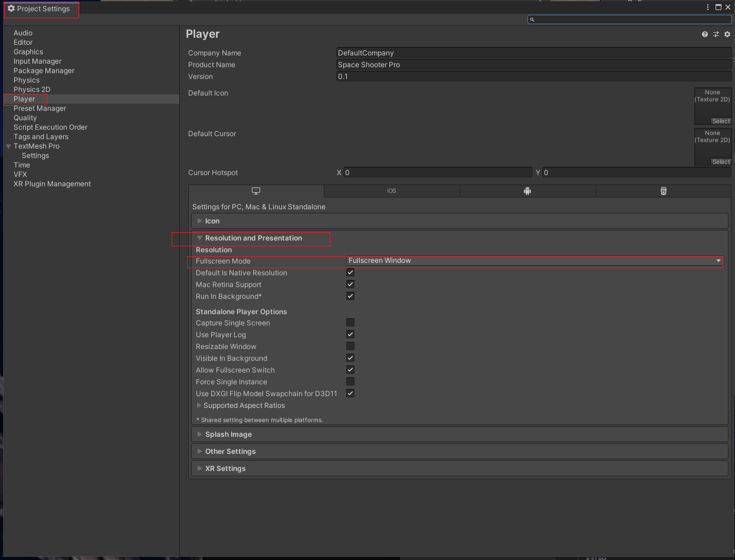
Task: Enable the Resizable Window checkbox
Action: (350, 346)
